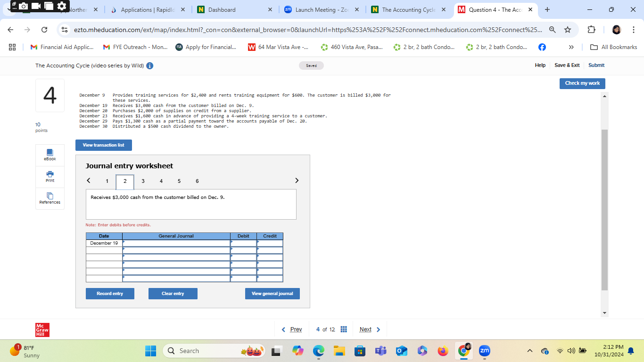Click the View transaction list button

click(x=103, y=145)
